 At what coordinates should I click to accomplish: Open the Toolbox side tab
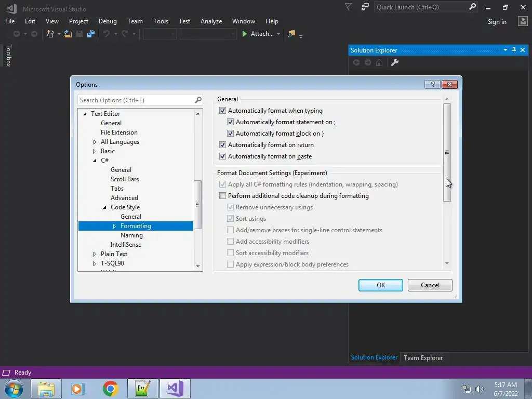click(x=8, y=55)
